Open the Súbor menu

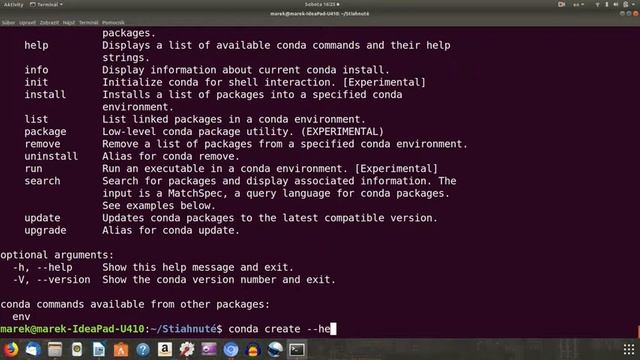[x=8, y=22]
